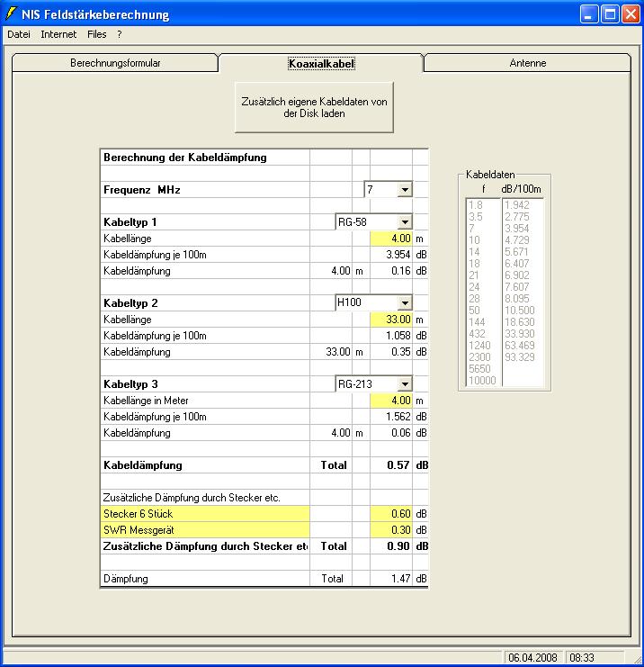Image resolution: width=644 pixels, height=667 pixels.
Task: Click frequency 144 in Kabeldaten list
Action: pos(477,322)
